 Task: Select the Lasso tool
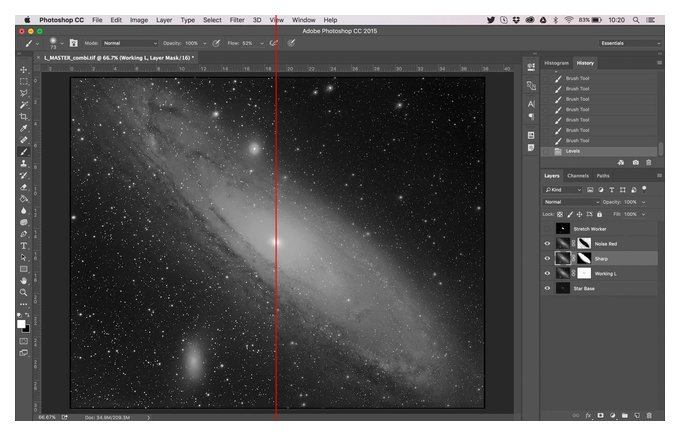click(x=23, y=93)
